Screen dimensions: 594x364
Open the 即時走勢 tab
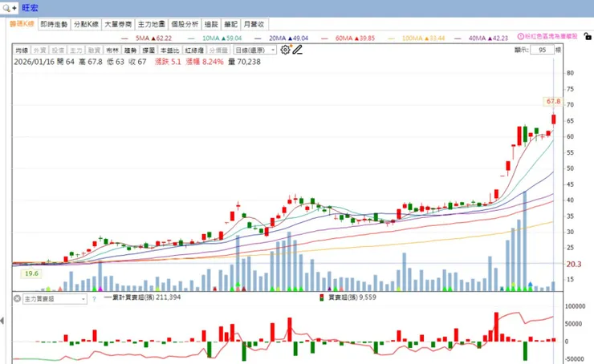click(54, 24)
